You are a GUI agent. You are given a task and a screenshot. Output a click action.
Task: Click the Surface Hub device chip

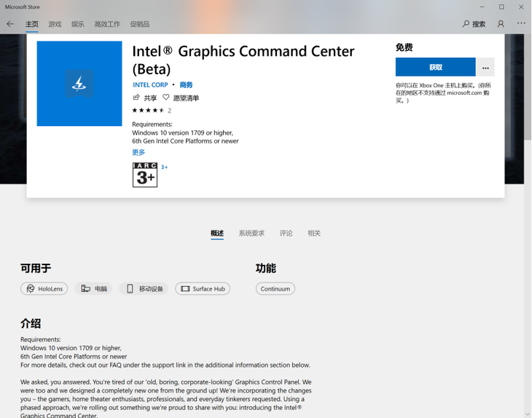(x=203, y=288)
